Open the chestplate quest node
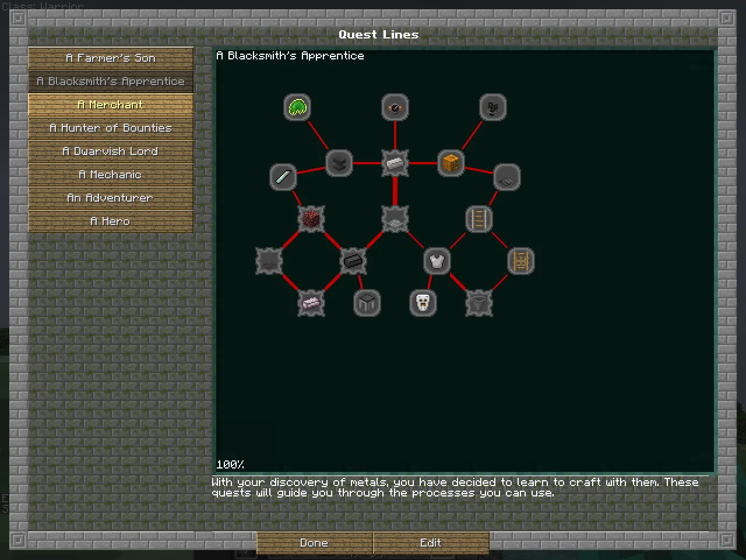The height and width of the screenshot is (560, 746). click(437, 261)
